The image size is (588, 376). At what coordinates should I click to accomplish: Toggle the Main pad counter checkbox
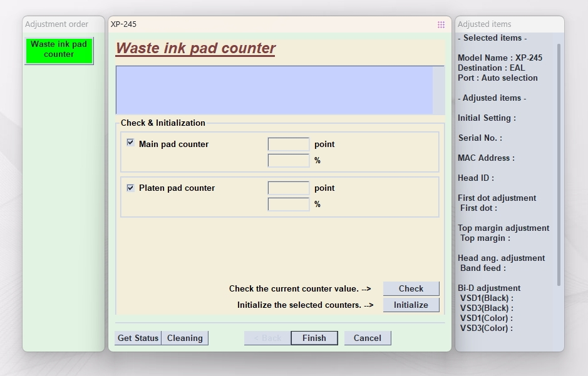[x=130, y=143]
